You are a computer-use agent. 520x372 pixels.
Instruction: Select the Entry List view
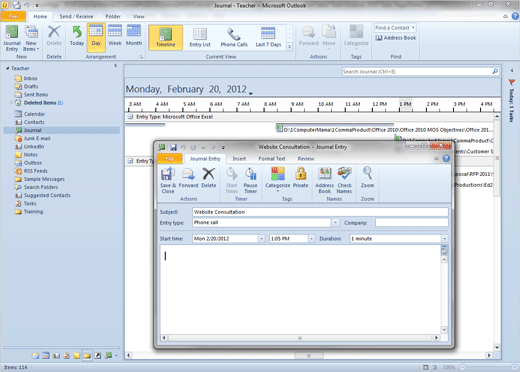point(200,37)
